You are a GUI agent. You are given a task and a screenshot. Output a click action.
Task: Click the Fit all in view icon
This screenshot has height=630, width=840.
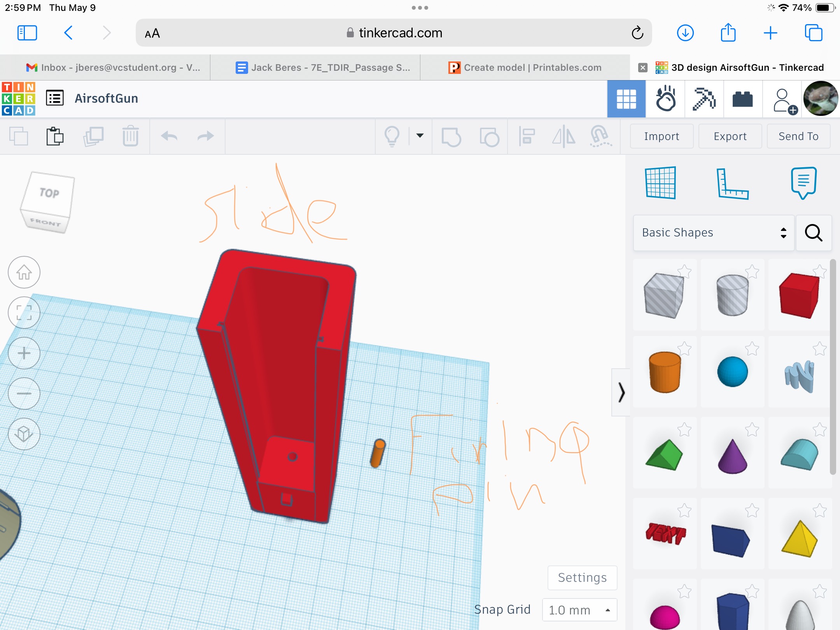[24, 313]
